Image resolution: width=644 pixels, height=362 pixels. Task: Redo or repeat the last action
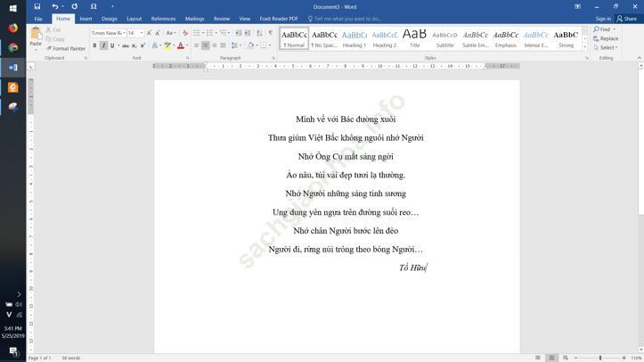(74, 6)
